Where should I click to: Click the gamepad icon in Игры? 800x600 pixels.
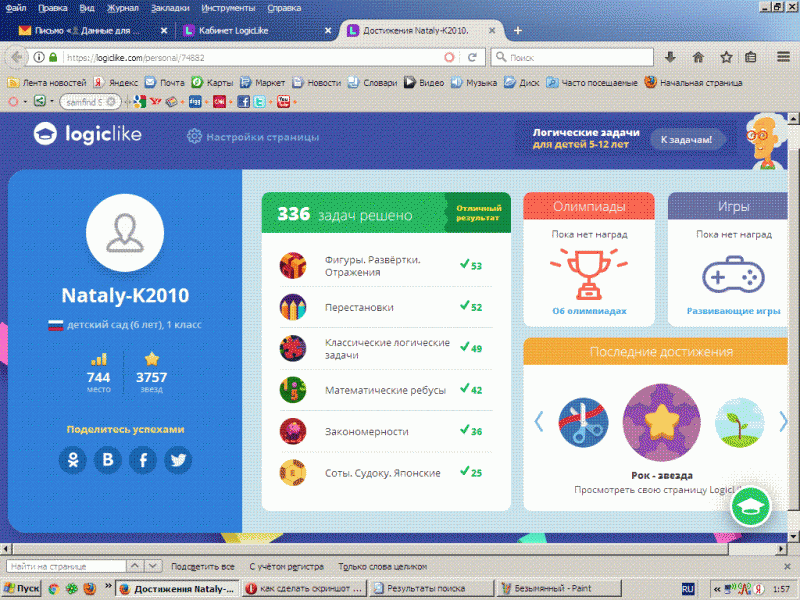coord(733,276)
